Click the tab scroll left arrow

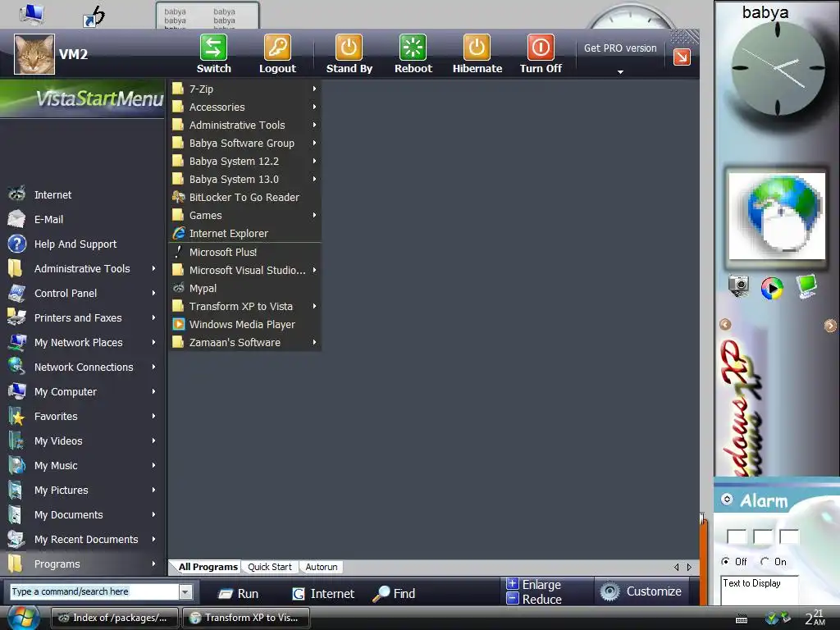(x=676, y=567)
